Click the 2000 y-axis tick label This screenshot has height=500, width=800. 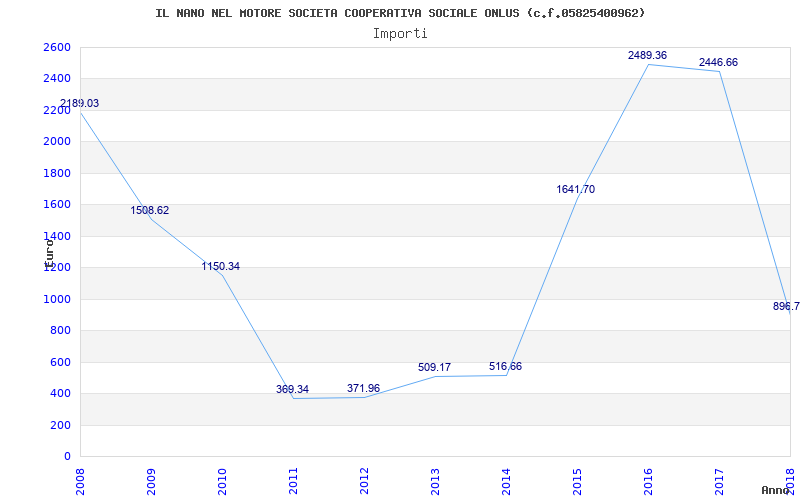tap(58, 141)
